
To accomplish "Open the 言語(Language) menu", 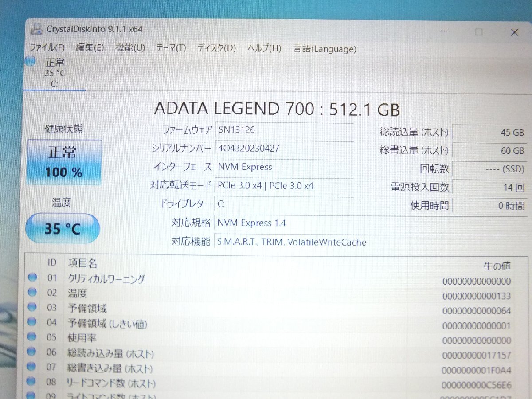I will click(x=325, y=49).
